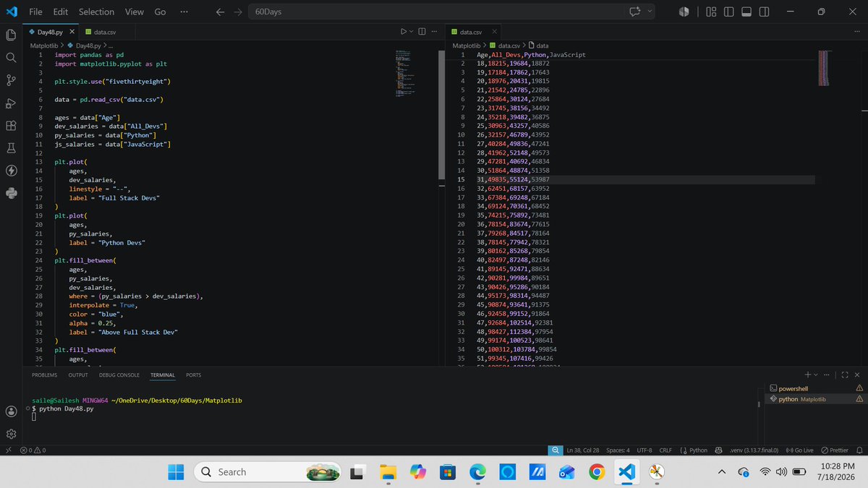This screenshot has width=868, height=488.
Task: Show hidden icons in system tray
Action: (721, 472)
